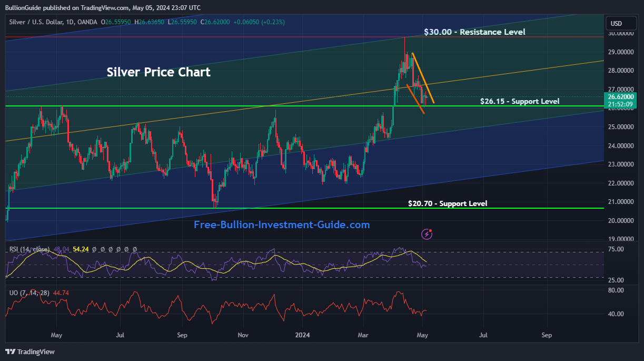Click the 75.00 RSI scale label
Viewport: 644px width, 361px height.
pos(616,249)
